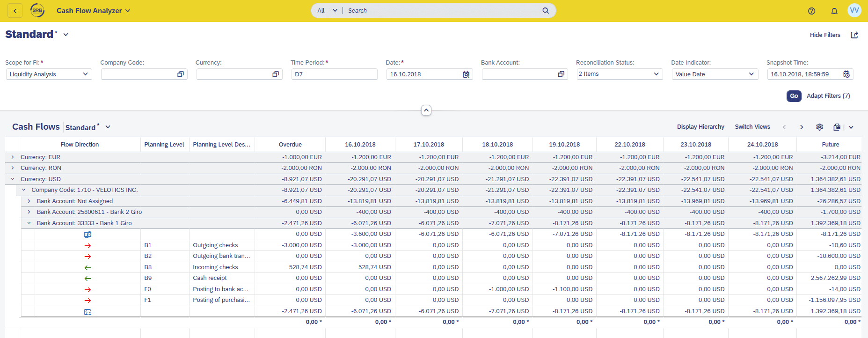Open the Date calendar picker icon
This screenshot has width=868, height=338.
click(466, 74)
